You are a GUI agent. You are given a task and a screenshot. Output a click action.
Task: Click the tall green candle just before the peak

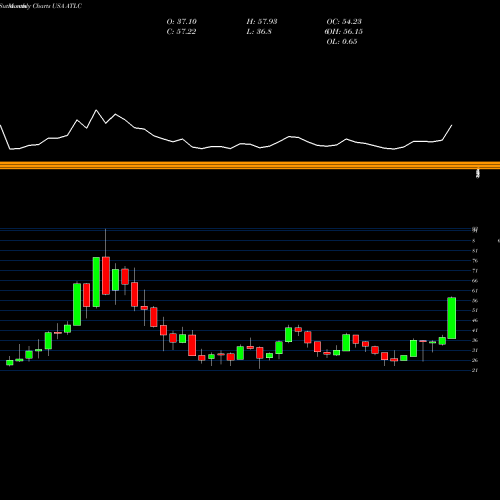click(96, 282)
